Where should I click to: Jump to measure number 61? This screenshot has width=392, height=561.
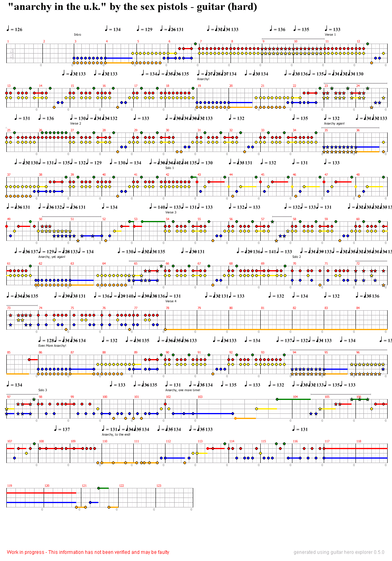point(9,263)
